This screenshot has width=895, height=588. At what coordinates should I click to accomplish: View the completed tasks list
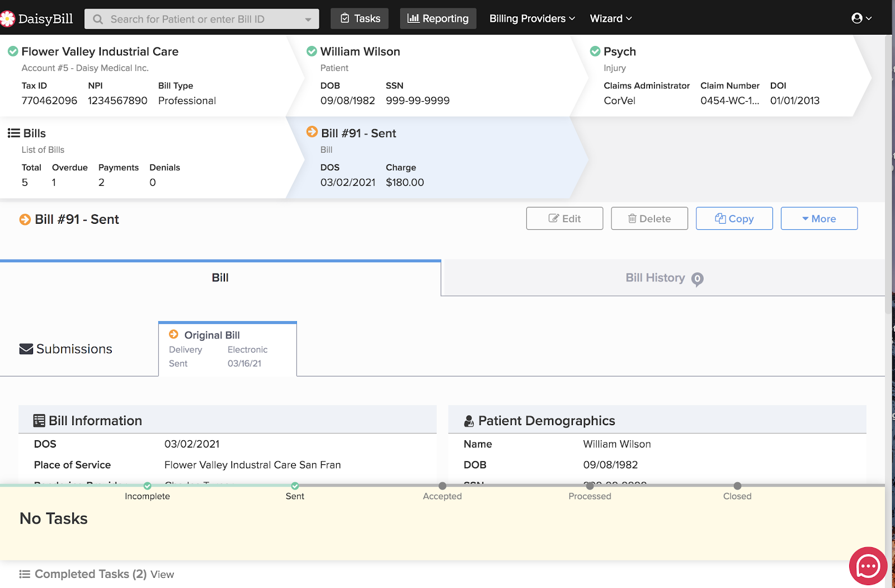(x=162, y=575)
